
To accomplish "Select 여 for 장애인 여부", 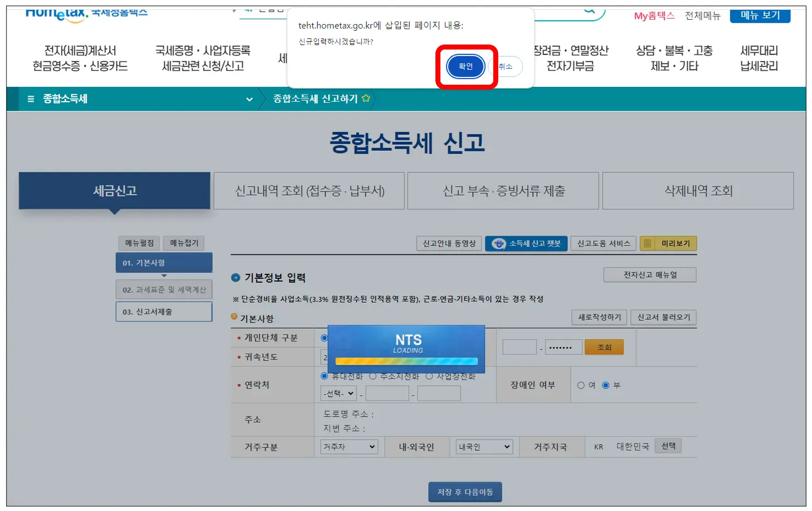I will pos(581,385).
